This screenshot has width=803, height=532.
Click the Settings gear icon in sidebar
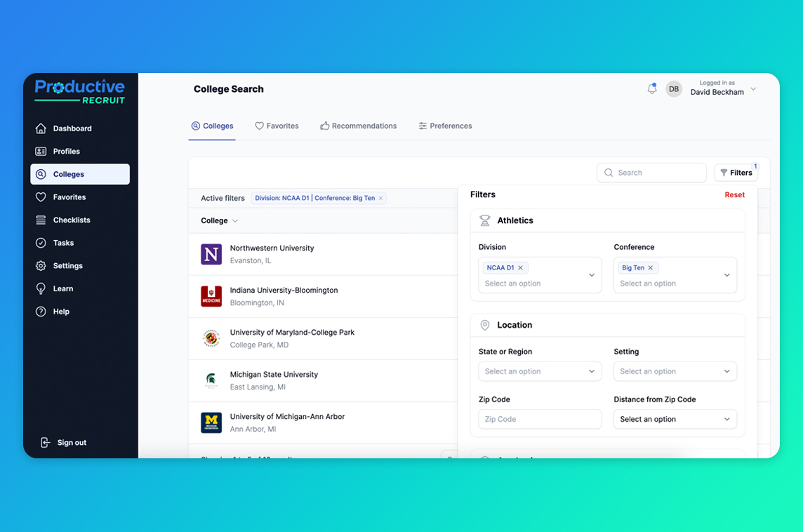(41, 266)
